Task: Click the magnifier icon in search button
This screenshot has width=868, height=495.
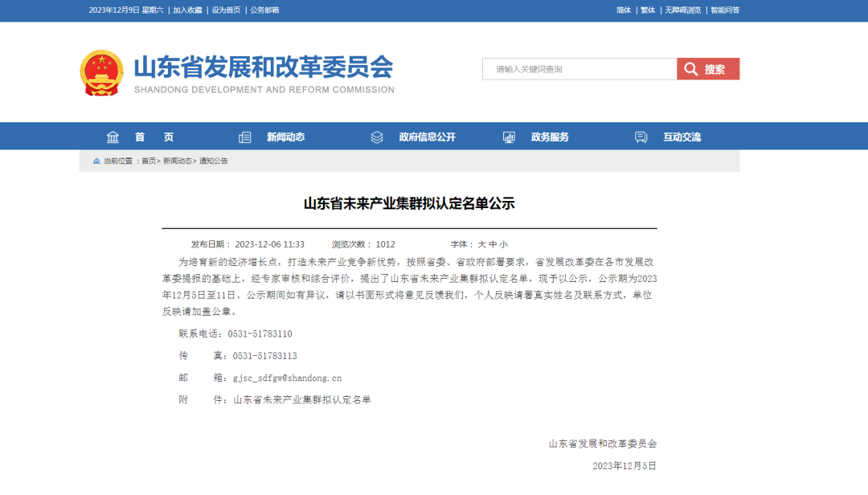Action: click(x=691, y=69)
